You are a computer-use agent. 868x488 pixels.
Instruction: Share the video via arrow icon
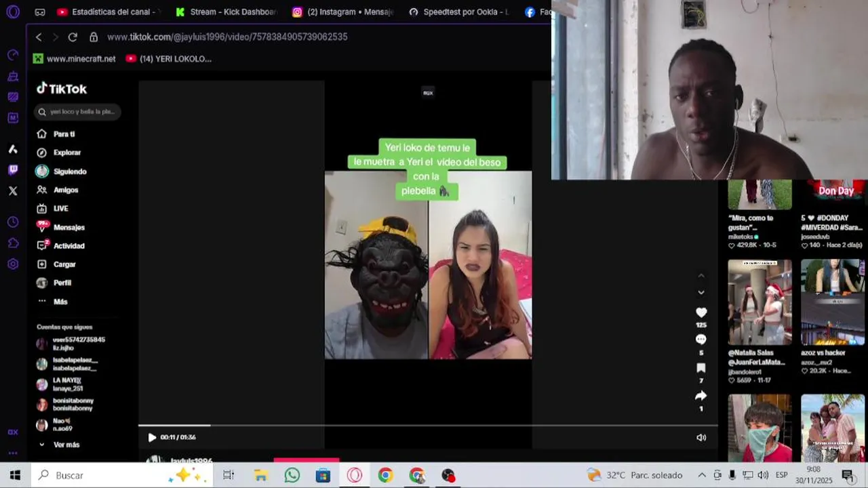pyautogui.click(x=701, y=396)
